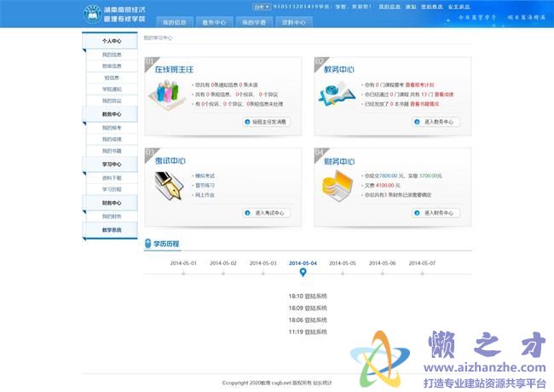Image resolution: width=554 pixels, height=392 pixels.
Task: Select date 2014-05-02 on timeline
Action: [x=223, y=263]
